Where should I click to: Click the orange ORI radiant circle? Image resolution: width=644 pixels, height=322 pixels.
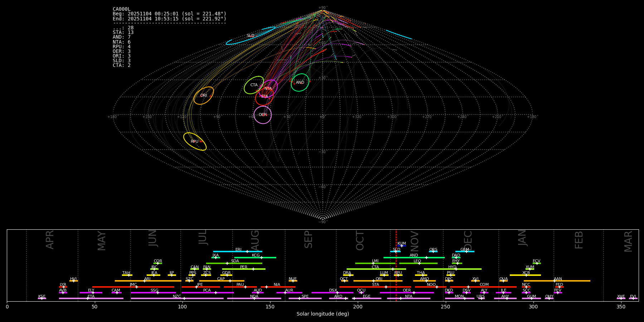[204, 96]
